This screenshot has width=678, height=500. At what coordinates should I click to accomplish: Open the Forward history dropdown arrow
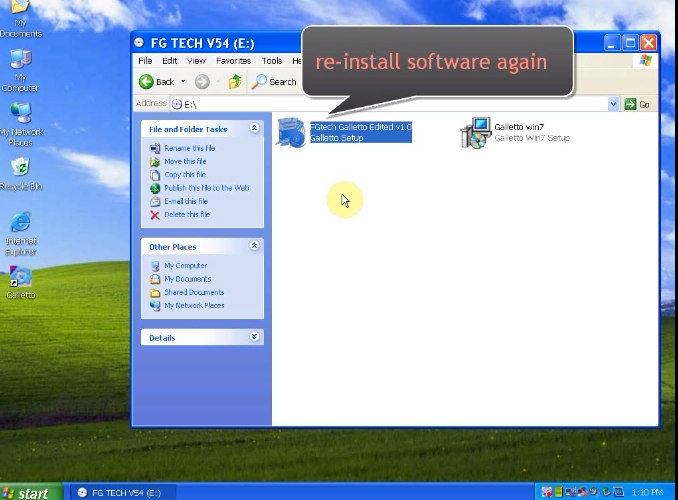tap(218, 81)
